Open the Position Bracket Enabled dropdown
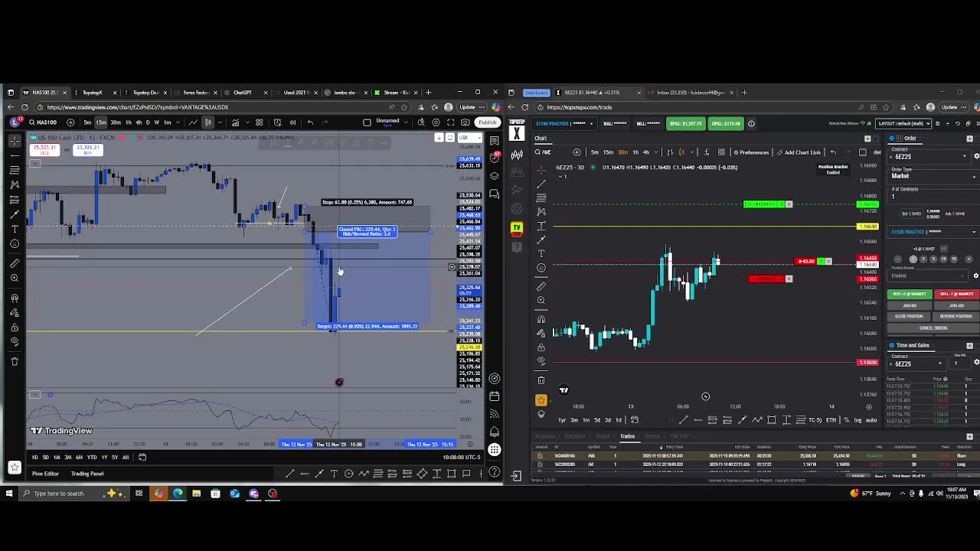This screenshot has width=980, height=551. click(927, 275)
